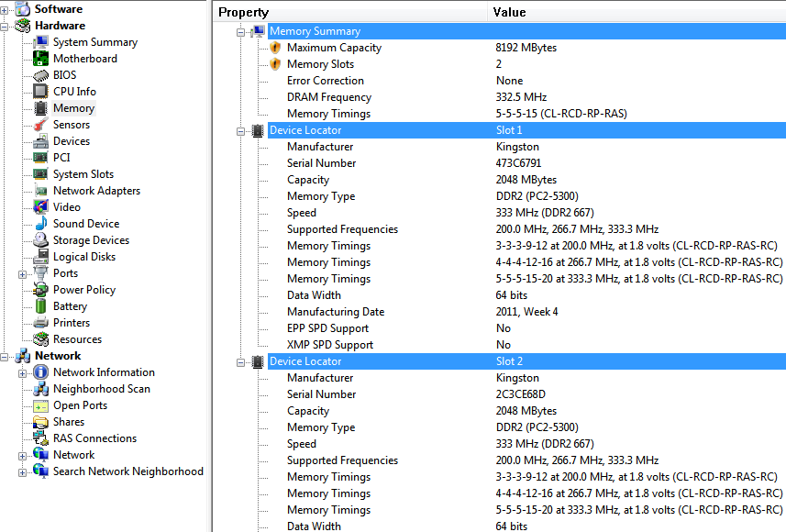The height and width of the screenshot is (532, 786).
Task: Click the Printers icon
Action: pos(40,323)
